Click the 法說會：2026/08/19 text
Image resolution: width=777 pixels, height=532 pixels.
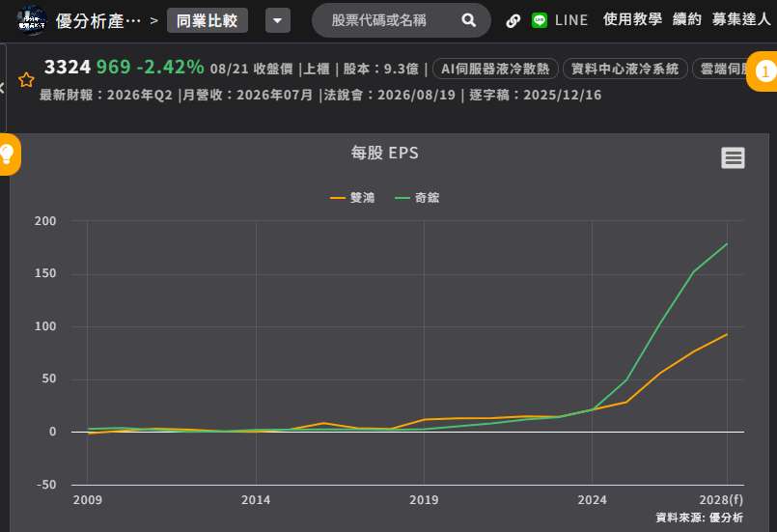tap(390, 95)
